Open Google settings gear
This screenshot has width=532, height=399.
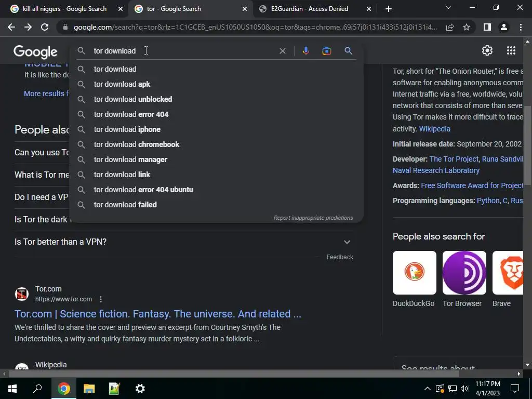[487, 50]
